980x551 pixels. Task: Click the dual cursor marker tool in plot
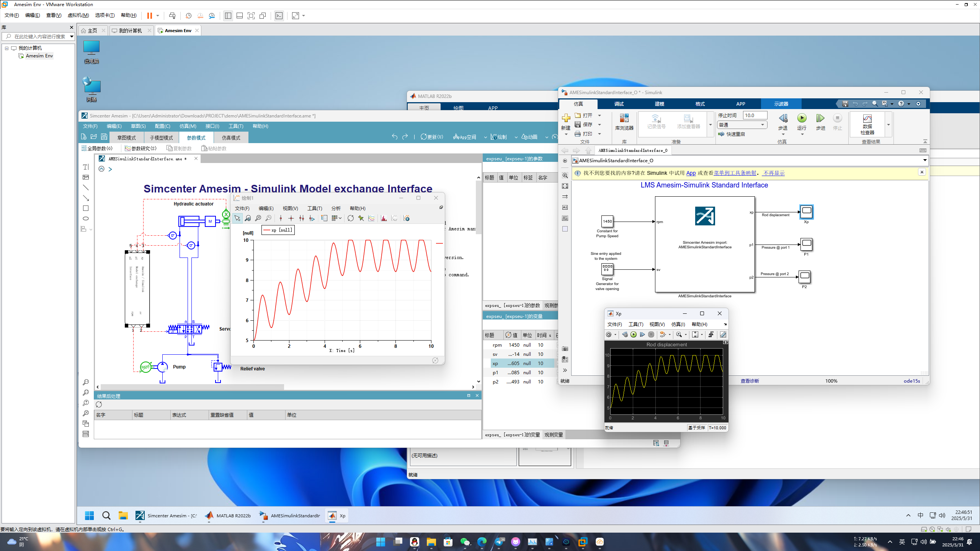tap(302, 218)
